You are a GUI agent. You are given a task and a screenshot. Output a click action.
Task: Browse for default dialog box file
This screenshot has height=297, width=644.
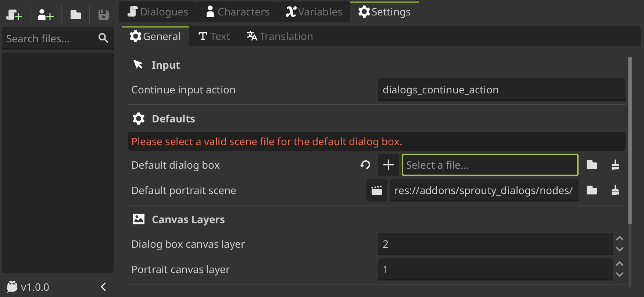592,165
